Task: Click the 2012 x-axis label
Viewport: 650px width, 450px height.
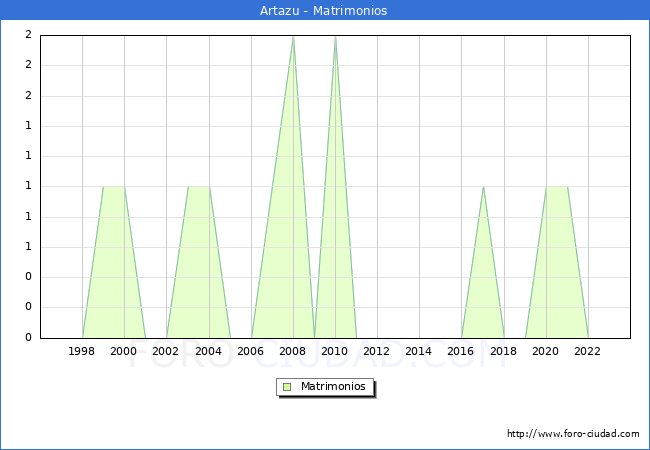Action: (x=377, y=351)
